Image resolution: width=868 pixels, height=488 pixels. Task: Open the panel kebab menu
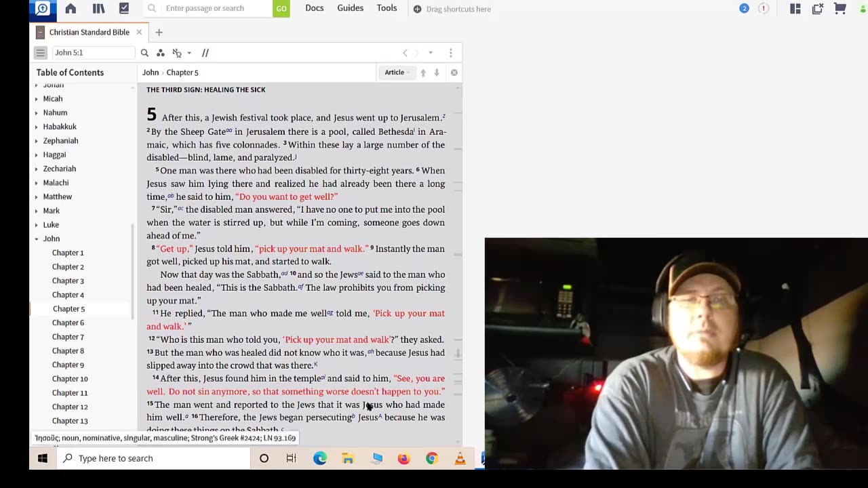451,53
